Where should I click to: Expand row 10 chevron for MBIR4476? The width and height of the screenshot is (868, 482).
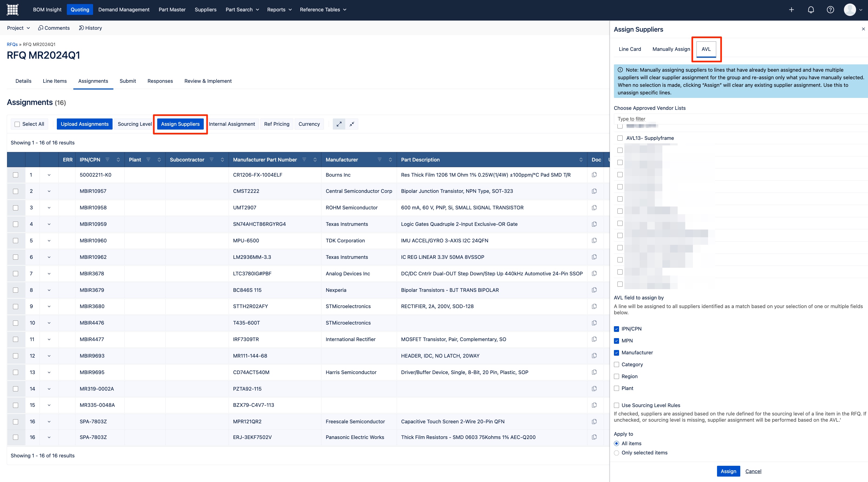[49, 323]
